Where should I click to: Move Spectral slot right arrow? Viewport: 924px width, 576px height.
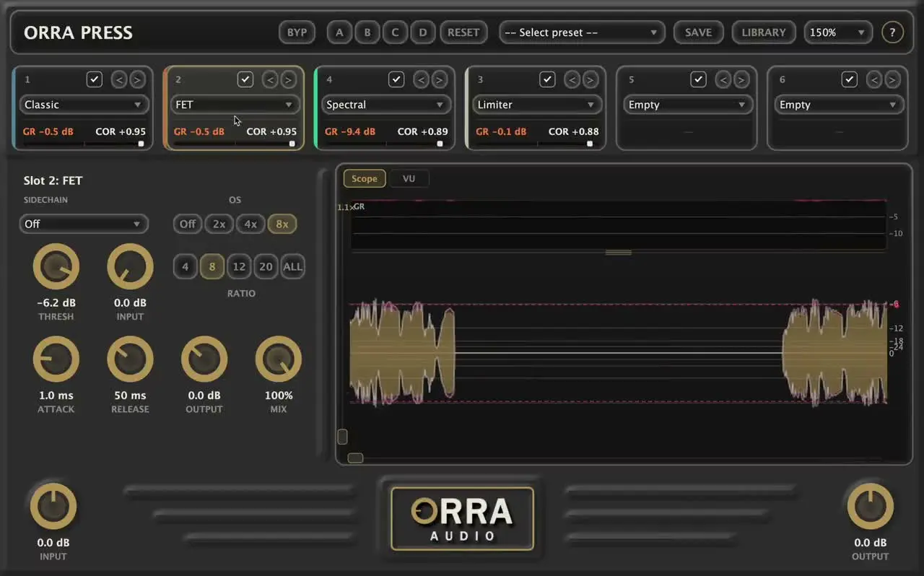[439, 79]
